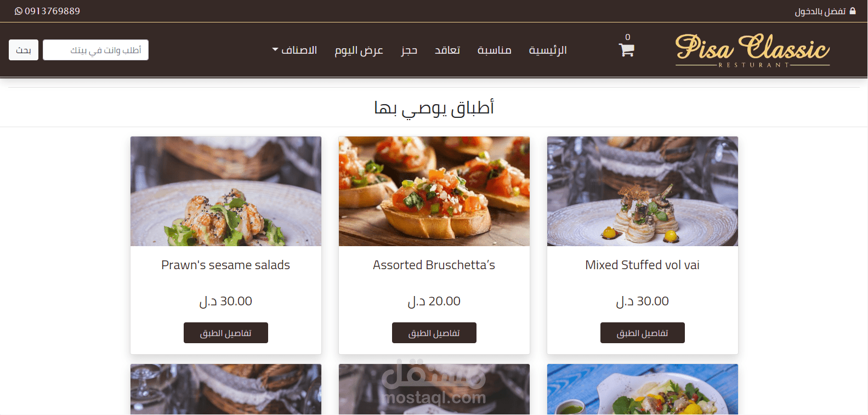The width and height of the screenshot is (868, 415).
Task: Click the Assorted Bruschetta's photo
Action: pos(434,191)
